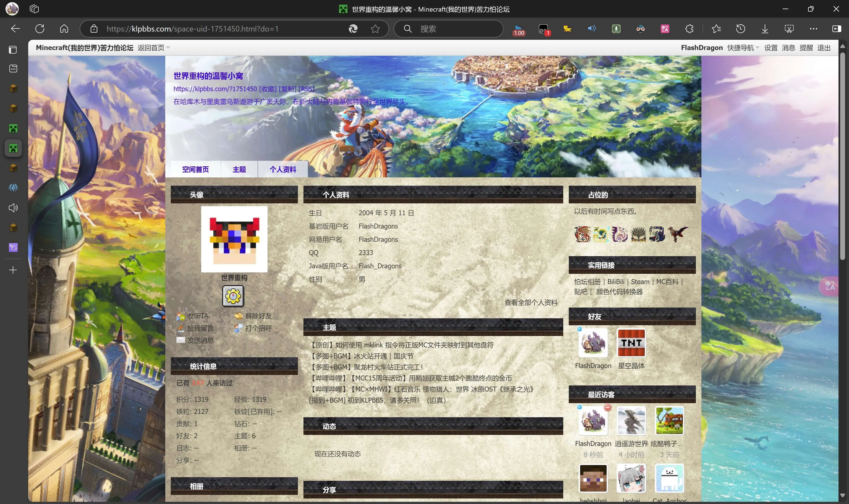Viewport: 849px width, 504px height.
Task: Click 逍遥游世界 visitor avatar
Action: (631, 421)
